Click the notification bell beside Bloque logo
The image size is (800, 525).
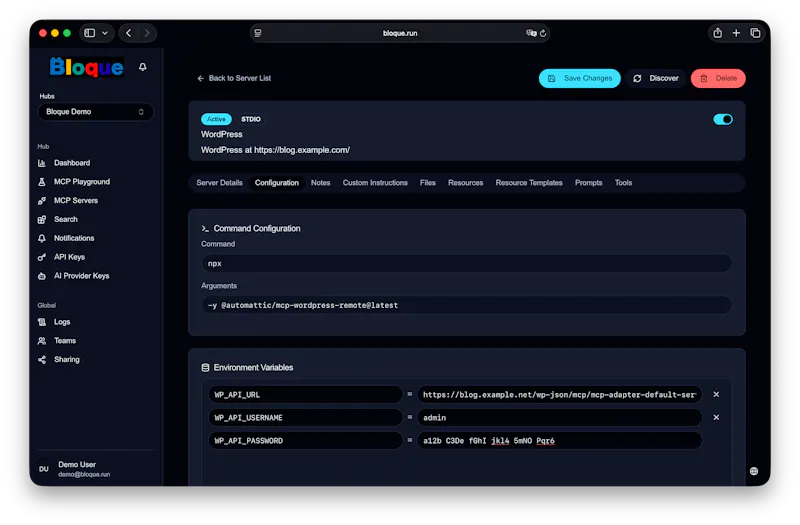[x=142, y=67]
